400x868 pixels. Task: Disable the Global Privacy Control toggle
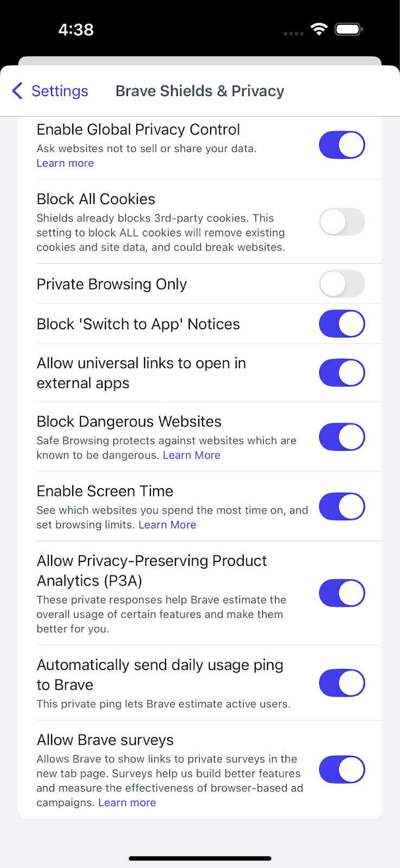coord(342,145)
